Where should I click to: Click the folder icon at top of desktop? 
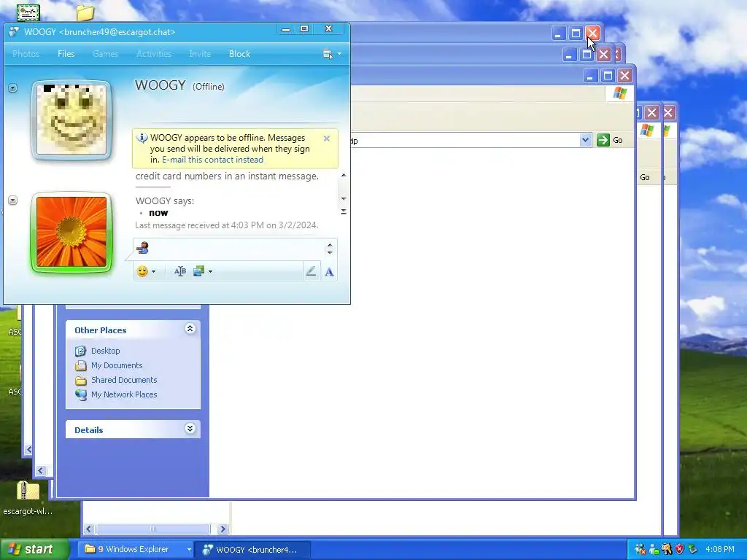tap(85, 13)
